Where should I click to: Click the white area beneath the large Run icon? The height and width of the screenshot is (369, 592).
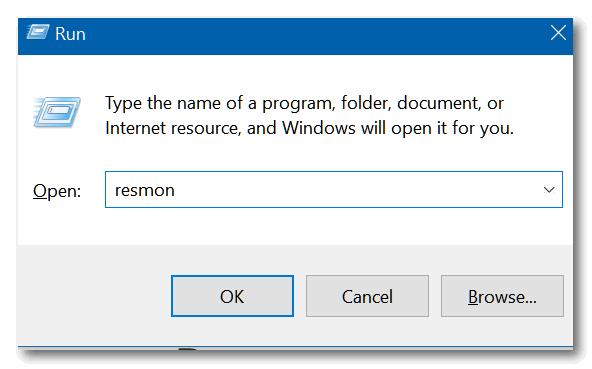(x=57, y=149)
